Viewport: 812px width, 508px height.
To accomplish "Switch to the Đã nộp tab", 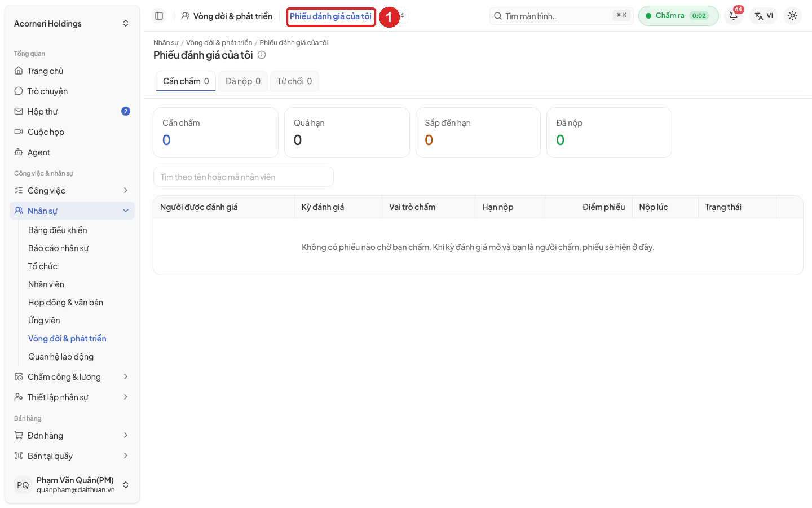I will coord(243,81).
